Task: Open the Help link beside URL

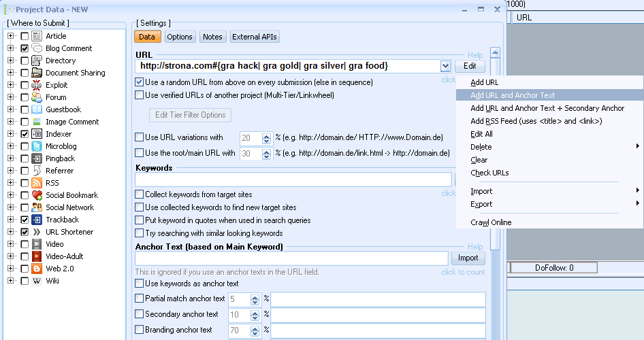Action: tap(474, 55)
